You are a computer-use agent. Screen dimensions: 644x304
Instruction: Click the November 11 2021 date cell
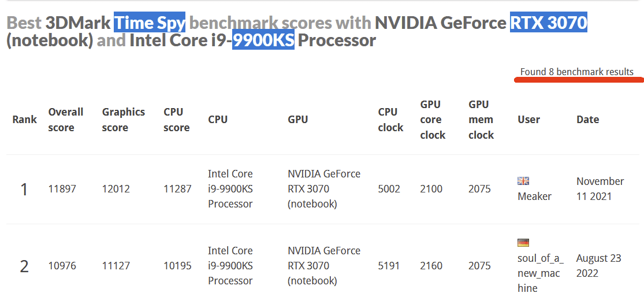(x=600, y=189)
